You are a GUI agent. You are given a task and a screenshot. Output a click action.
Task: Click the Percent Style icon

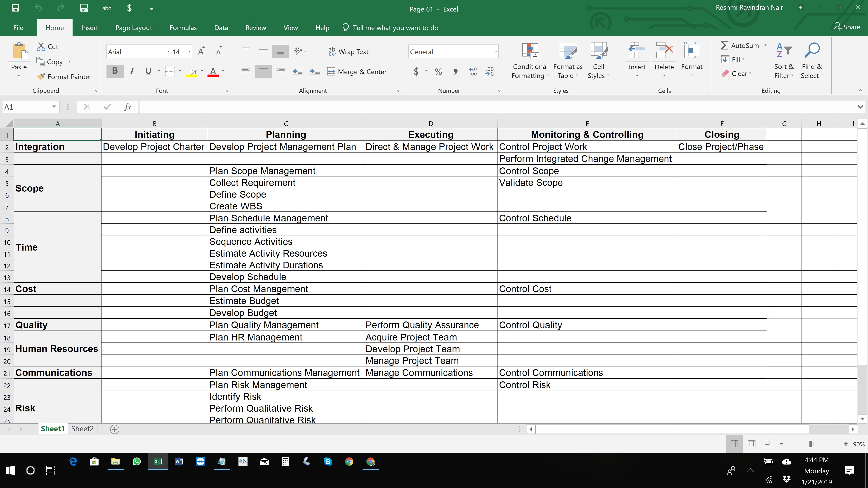(438, 71)
